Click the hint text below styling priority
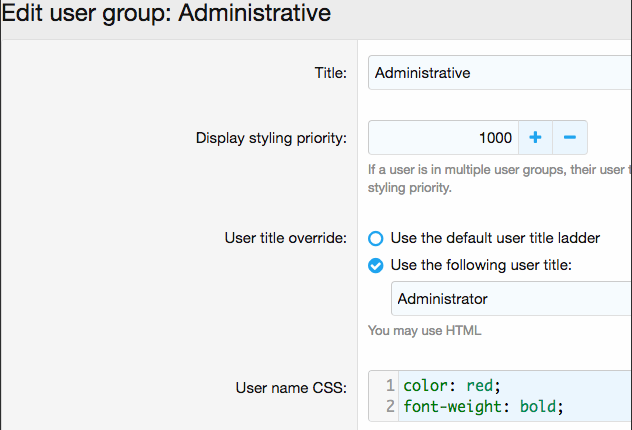632x430 pixels. pos(498,178)
